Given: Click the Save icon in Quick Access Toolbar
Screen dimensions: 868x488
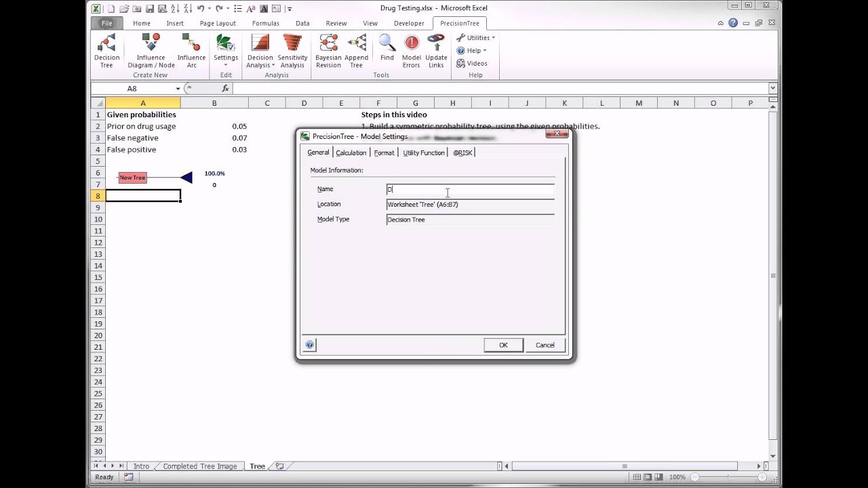Looking at the screenshot, I should 149,9.
